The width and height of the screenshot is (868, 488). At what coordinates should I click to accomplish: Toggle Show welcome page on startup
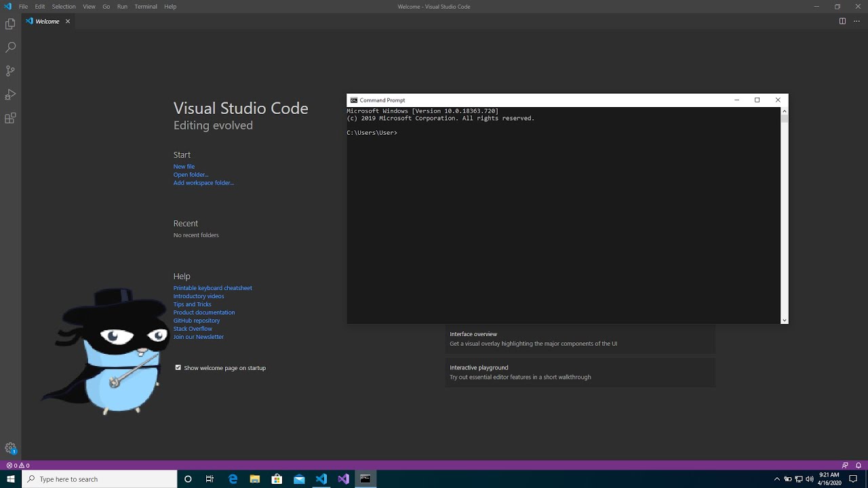click(178, 367)
